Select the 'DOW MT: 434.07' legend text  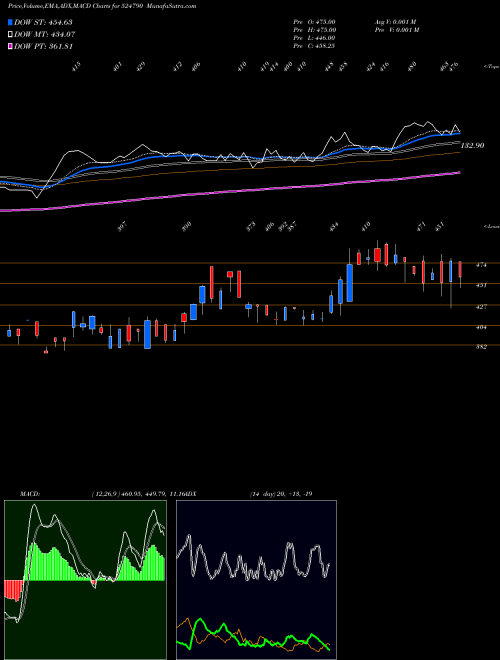coord(45,34)
